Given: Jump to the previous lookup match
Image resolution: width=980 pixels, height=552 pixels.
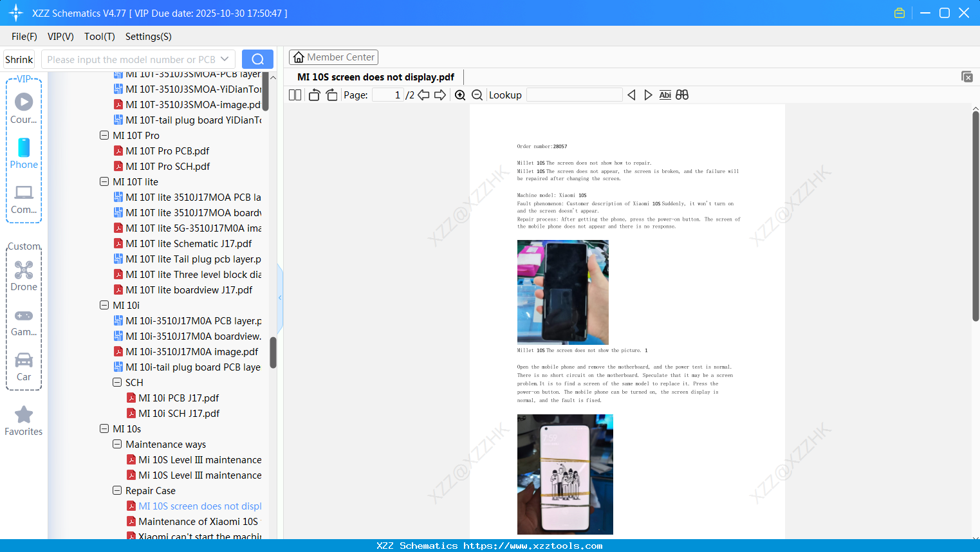Looking at the screenshot, I should [631, 95].
